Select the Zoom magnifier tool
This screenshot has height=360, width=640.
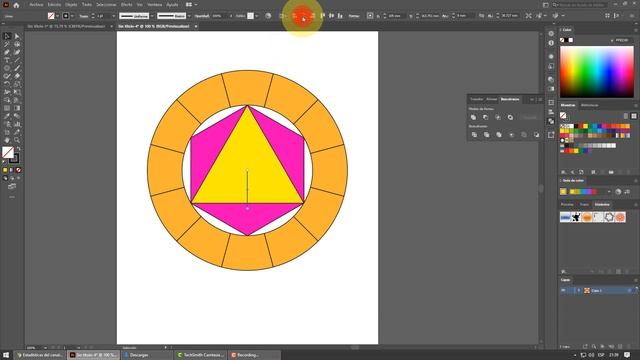pyautogui.click(x=17, y=140)
